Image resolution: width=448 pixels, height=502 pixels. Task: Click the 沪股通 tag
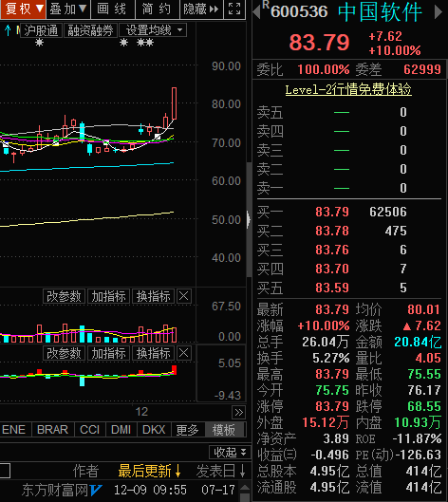[x=41, y=30]
